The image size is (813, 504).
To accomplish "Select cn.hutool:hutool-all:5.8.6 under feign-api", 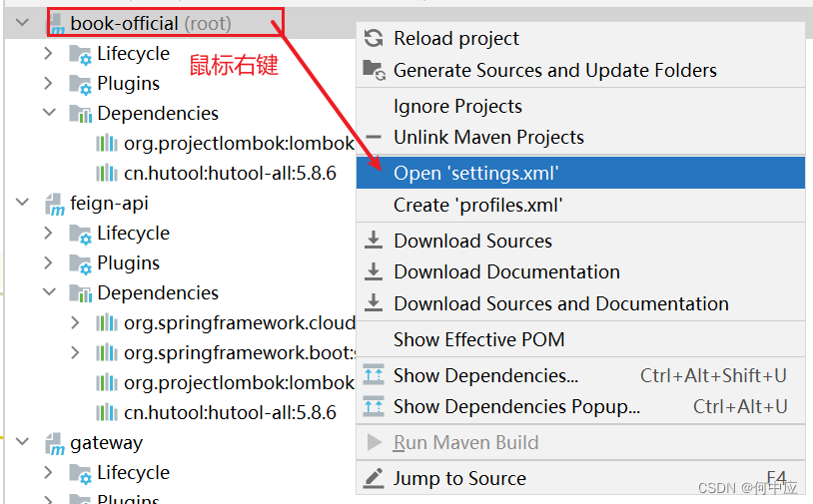I will (x=230, y=413).
